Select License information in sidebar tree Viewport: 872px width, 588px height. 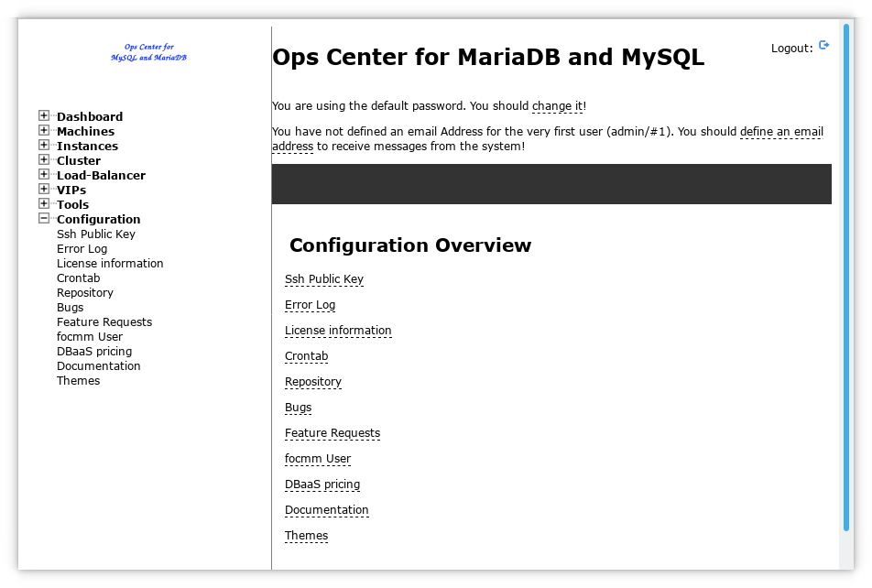110,263
